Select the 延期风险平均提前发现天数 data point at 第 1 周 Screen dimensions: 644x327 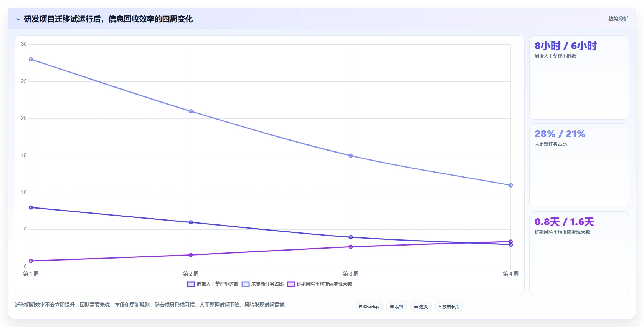(x=31, y=261)
